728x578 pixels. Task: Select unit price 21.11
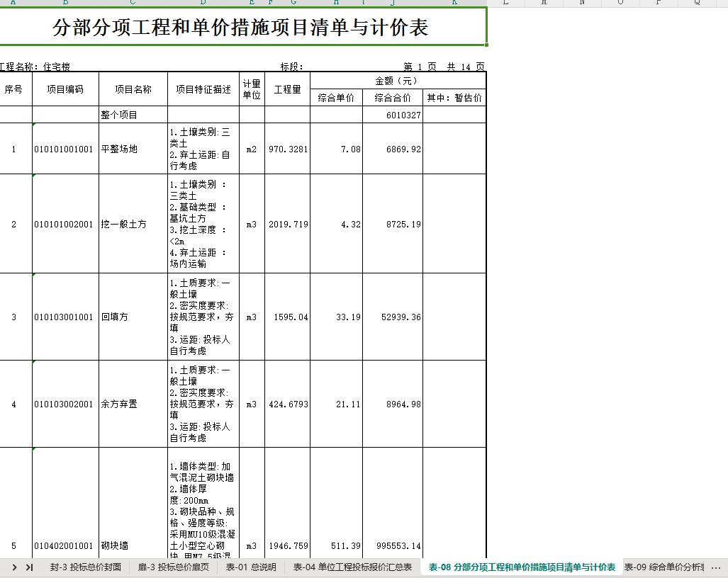click(x=336, y=404)
